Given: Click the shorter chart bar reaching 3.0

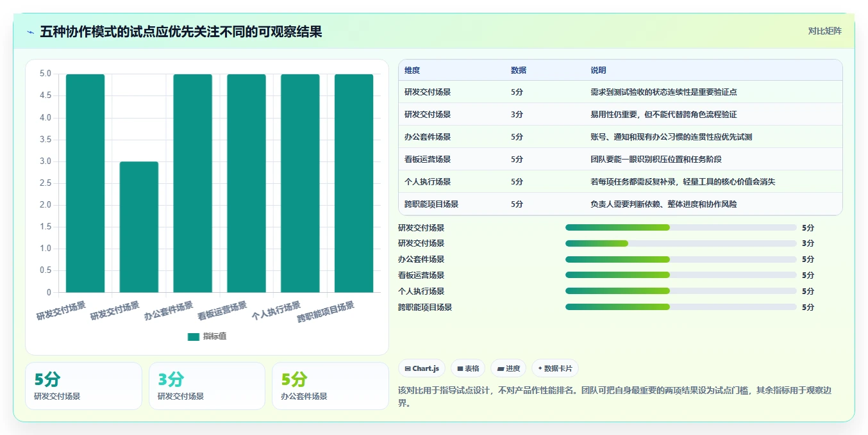Looking at the screenshot, I should point(139,227).
